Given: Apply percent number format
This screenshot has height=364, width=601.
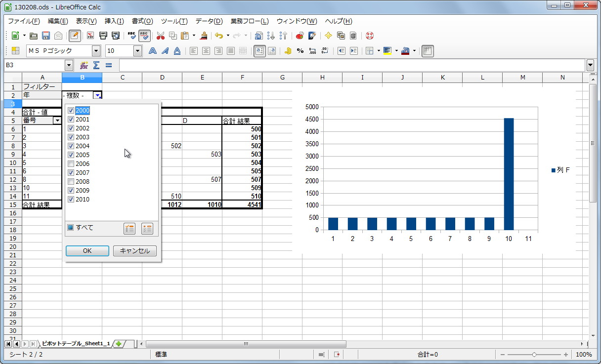Looking at the screenshot, I should [x=300, y=51].
